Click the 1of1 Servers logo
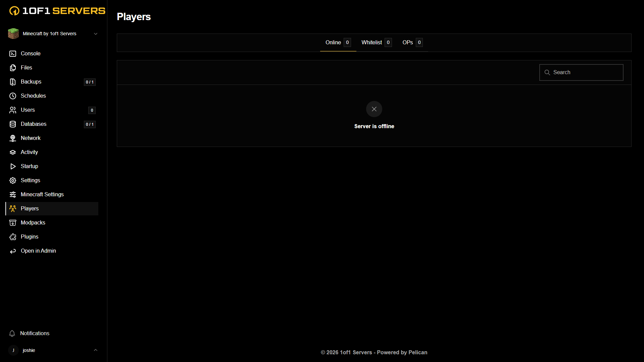Image resolution: width=644 pixels, height=362 pixels. 57,11
